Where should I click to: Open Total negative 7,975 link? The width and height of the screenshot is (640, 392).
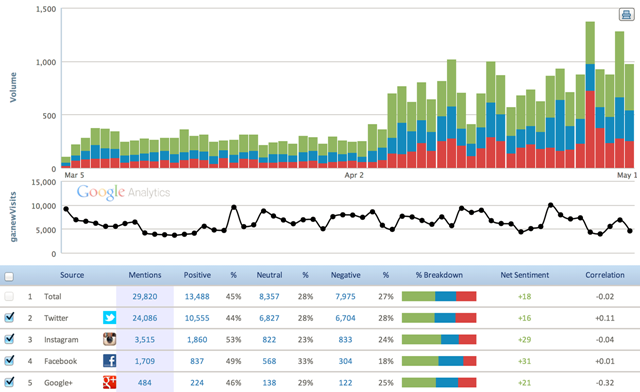(345, 296)
